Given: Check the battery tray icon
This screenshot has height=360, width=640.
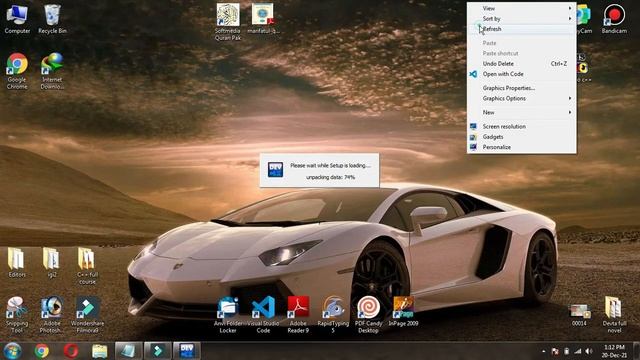Looking at the screenshot, I should [566, 351].
